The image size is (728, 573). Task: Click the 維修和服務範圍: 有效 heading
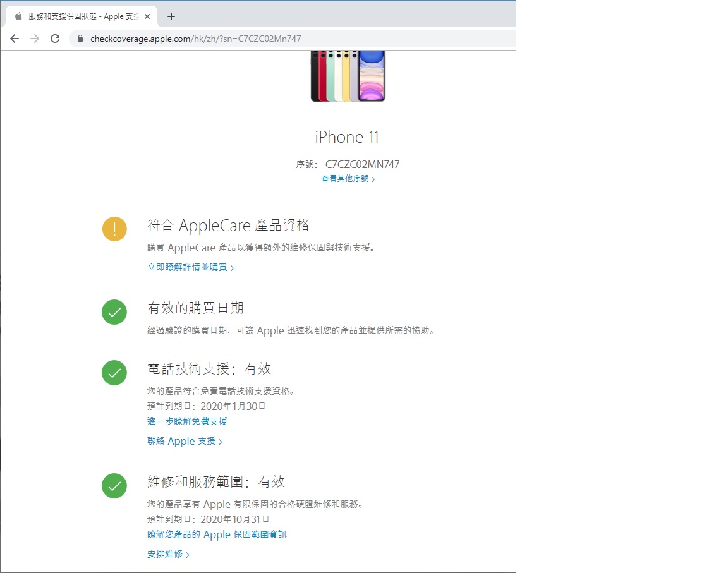(x=216, y=482)
